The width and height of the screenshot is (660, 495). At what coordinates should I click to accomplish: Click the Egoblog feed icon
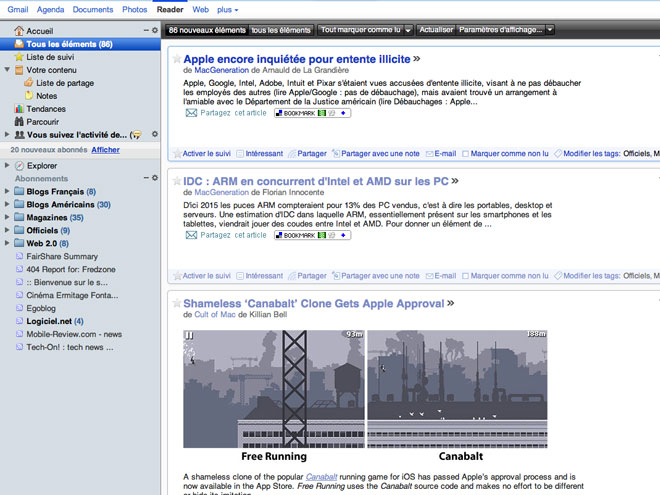[19, 308]
